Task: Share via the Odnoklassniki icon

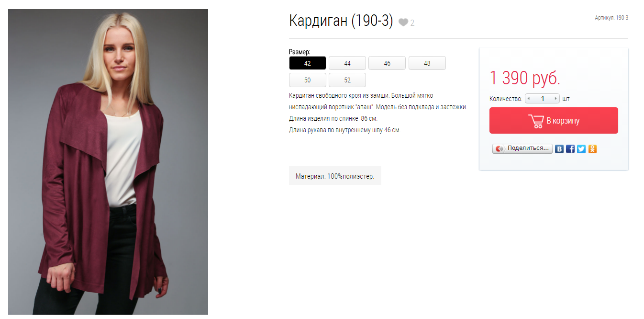Action: [592, 149]
